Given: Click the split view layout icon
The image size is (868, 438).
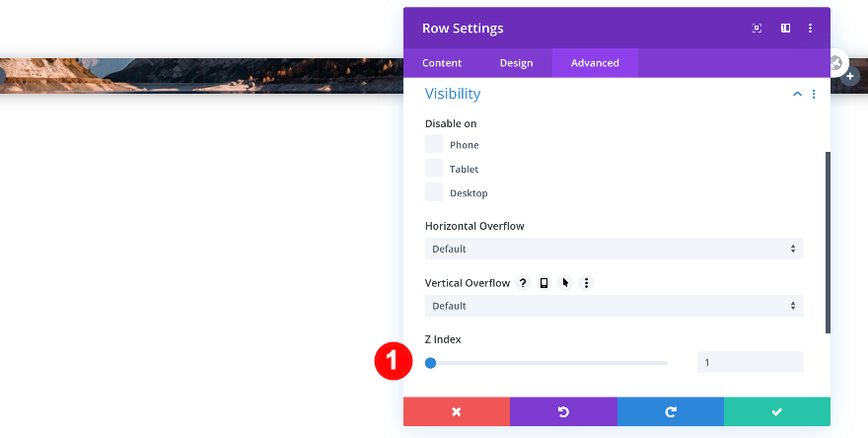Looking at the screenshot, I should (785, 29).
